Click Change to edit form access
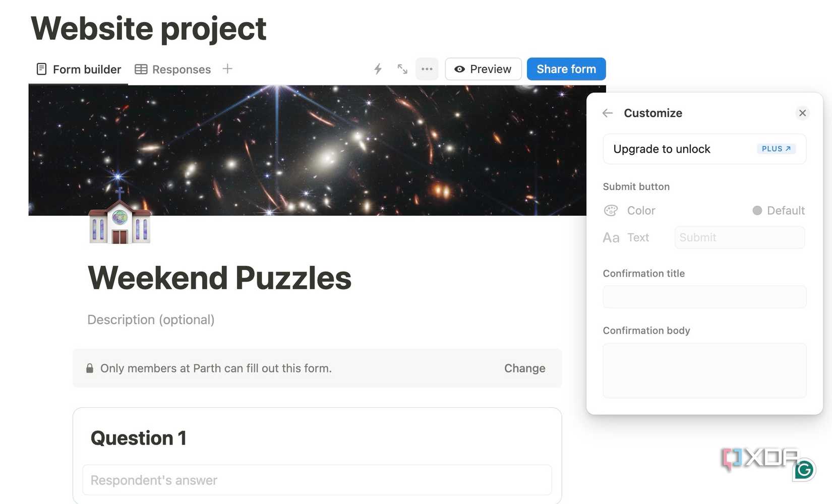832x504 pixels. pos(524,368)
